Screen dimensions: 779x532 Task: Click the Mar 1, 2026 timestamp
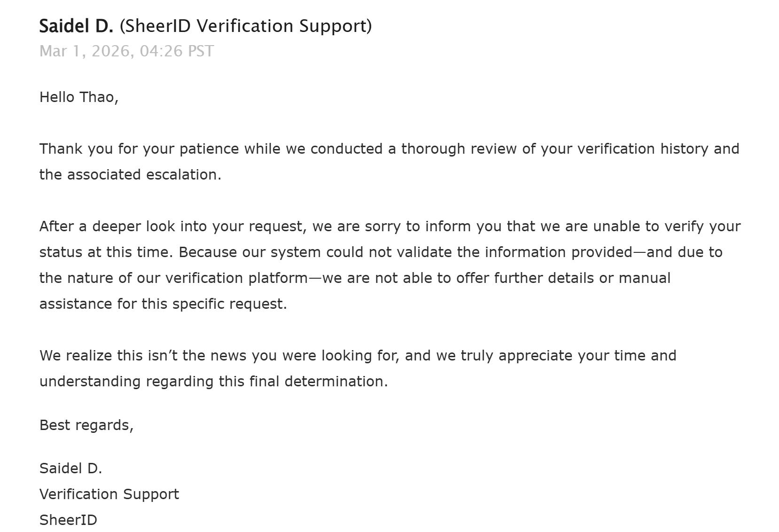126,51
